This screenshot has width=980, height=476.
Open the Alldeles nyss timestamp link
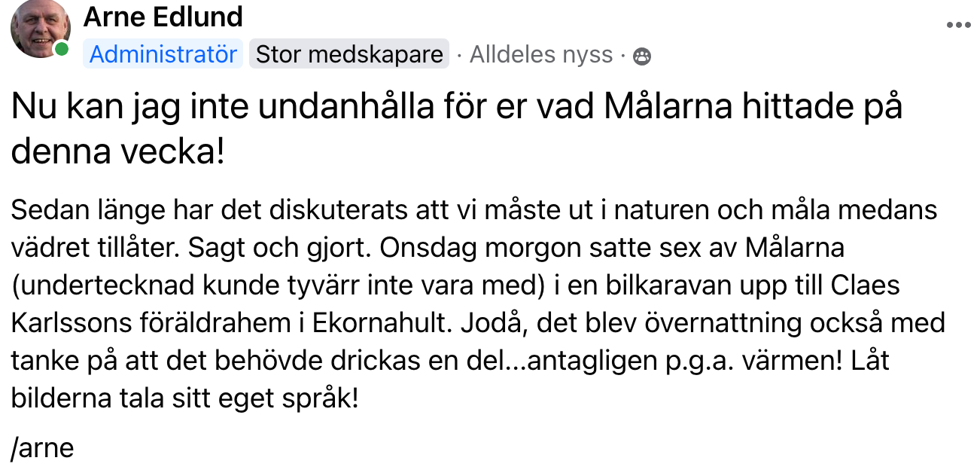(x=541, y=55)
